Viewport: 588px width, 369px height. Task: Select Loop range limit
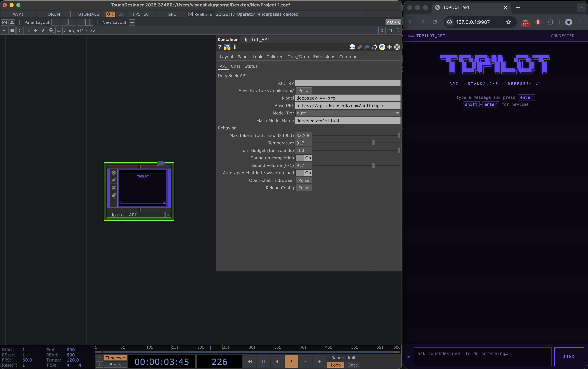tap(336, 365)
